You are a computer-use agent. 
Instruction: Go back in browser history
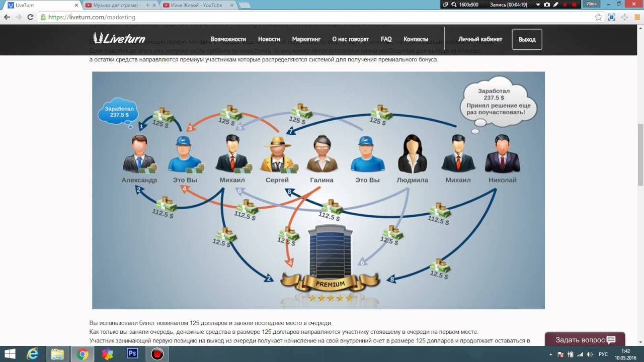pos(7,17)
